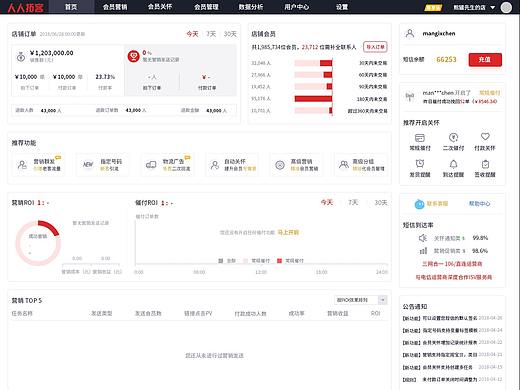Click the money bag sales icon
The height and width of the screenshot is (390, 520).
click(21, 57)
